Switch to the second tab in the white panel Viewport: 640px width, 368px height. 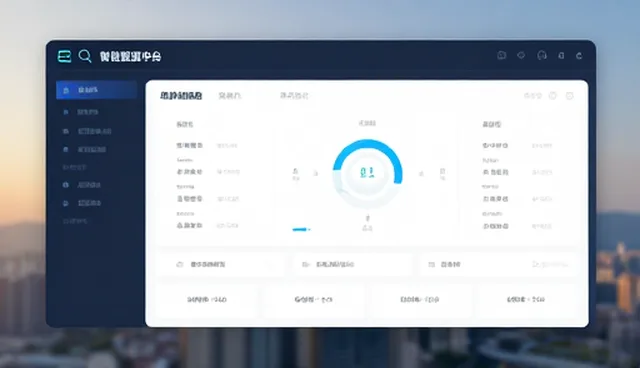coord(230,96)
